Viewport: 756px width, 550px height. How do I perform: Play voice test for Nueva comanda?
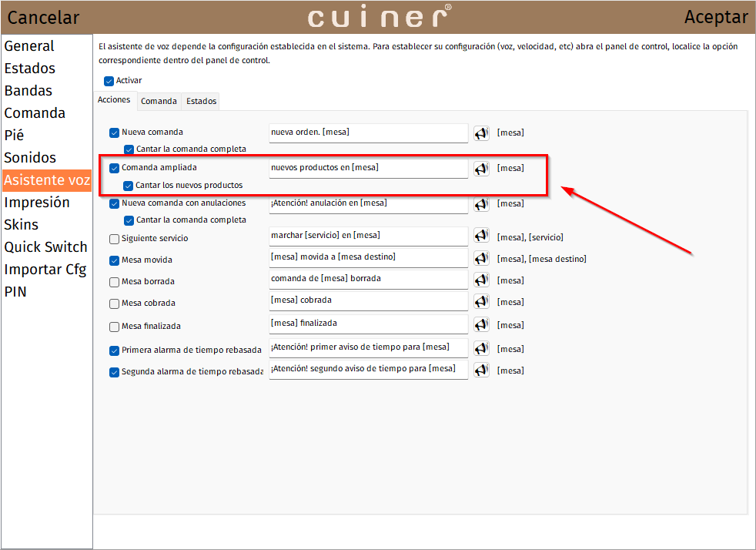(x=481, y=133)
